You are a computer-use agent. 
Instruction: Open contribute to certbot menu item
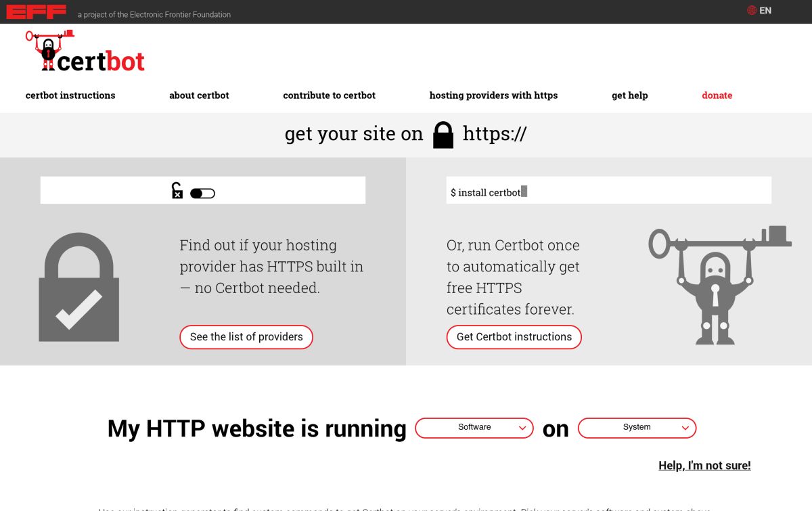coord(329,95)
